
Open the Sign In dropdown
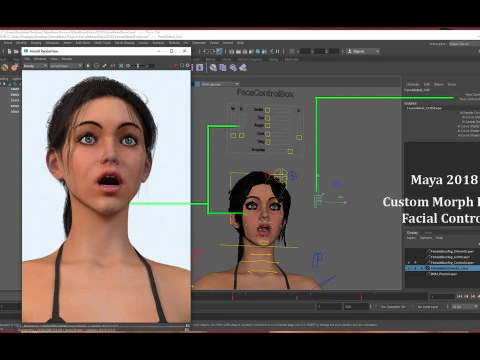(363, 51)
